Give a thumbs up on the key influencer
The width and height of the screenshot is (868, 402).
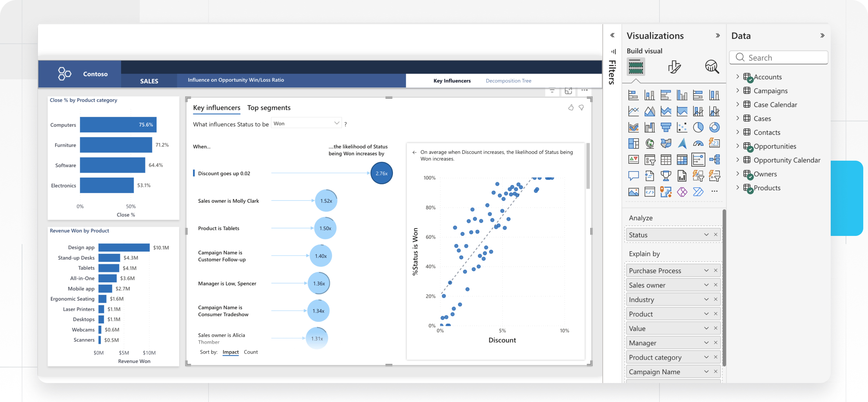pos(571,107)
